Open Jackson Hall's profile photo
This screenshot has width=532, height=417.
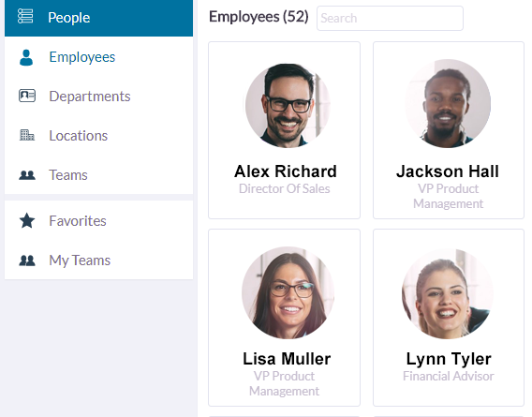[448, 104]
